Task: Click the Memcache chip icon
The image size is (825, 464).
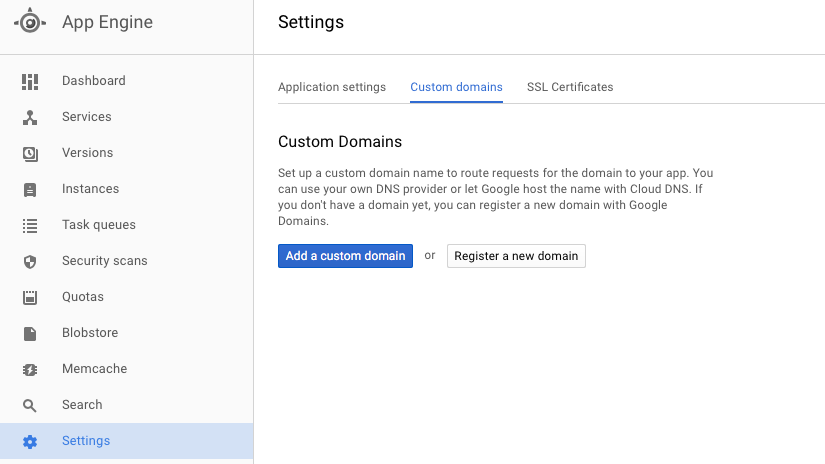Action: coord(30,370)
